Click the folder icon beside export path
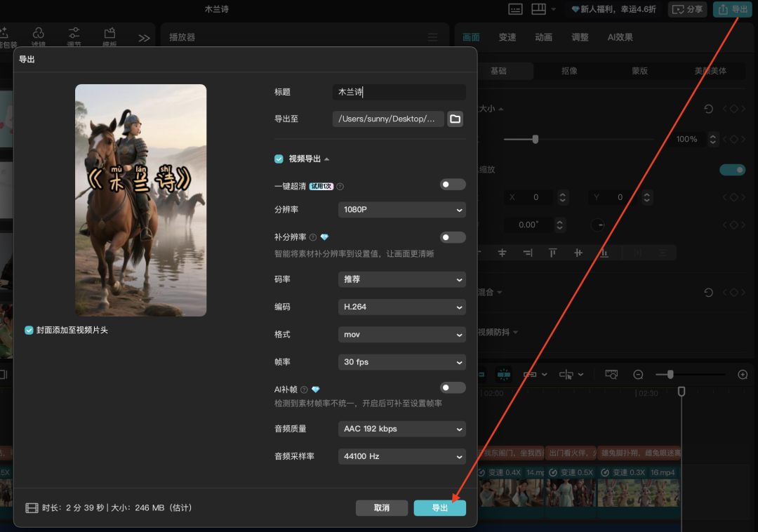The width and height of the screenshot is (758, 532). (x=456, y=119)
